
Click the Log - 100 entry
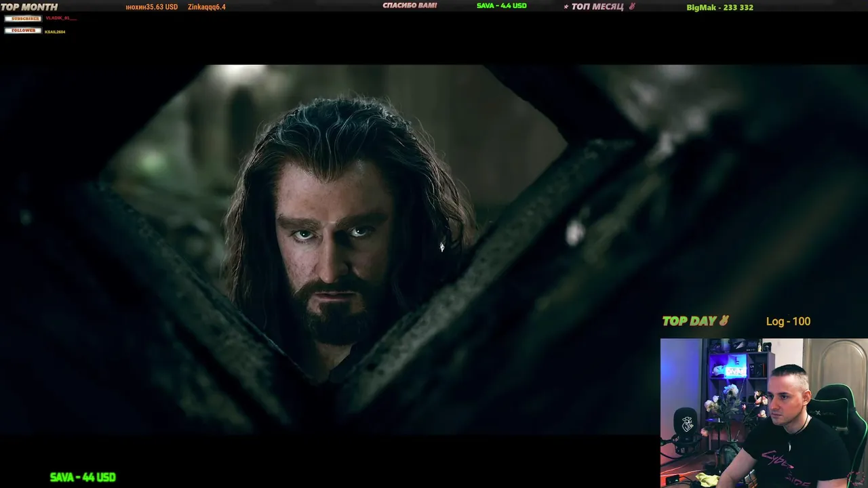point(788,321)
